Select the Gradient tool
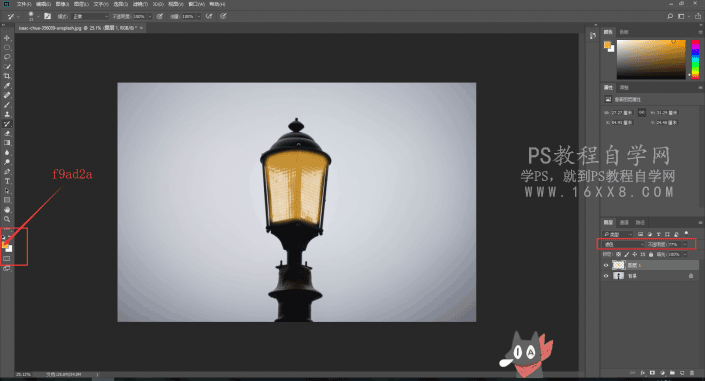The height and width of the screenshot is (381, 705). (7, 143)
